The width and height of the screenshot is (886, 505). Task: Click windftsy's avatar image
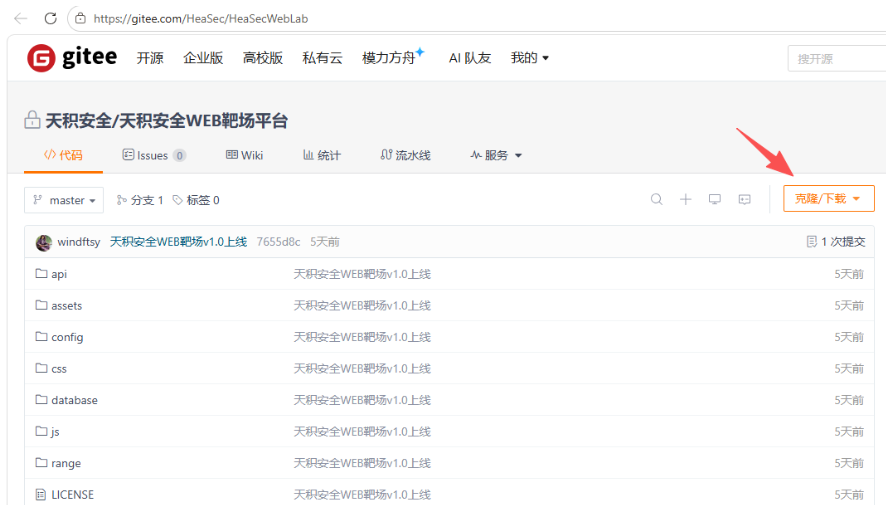click(x=44, y=242)
